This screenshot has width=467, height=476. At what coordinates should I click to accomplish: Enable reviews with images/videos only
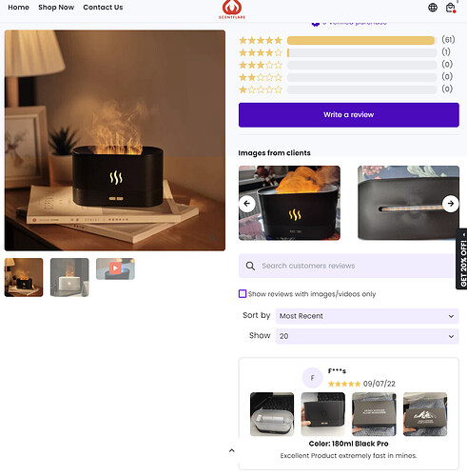point(243,294)
